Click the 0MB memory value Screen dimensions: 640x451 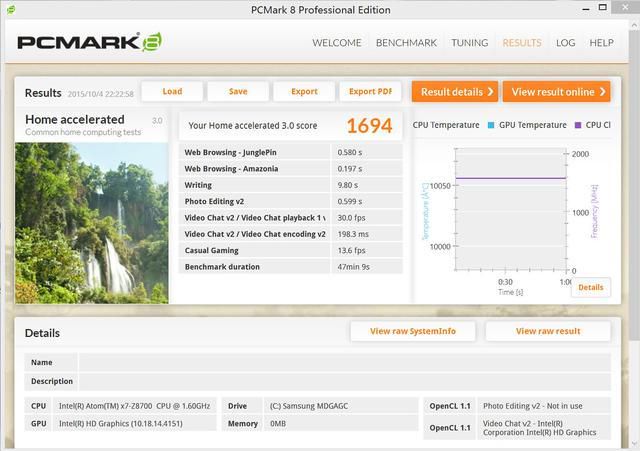[278, 424]
